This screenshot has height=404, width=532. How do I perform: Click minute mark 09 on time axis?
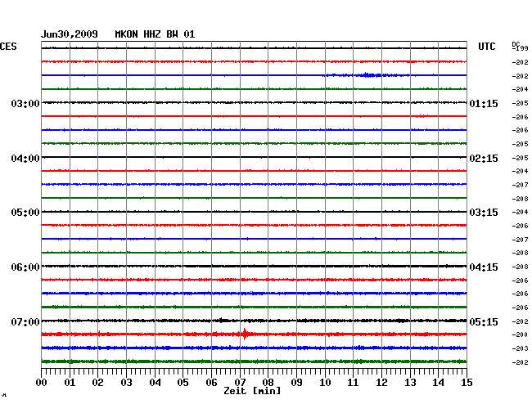tap(296, 383)
